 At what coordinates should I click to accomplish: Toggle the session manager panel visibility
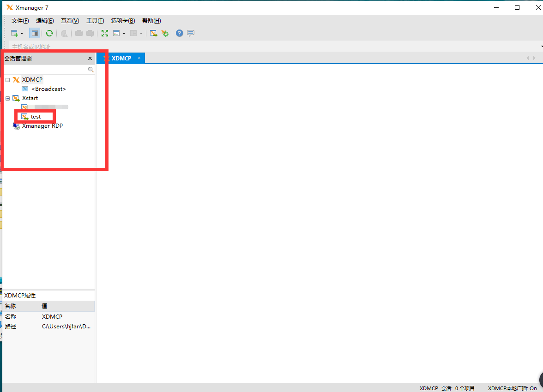(x=34, y=33)
